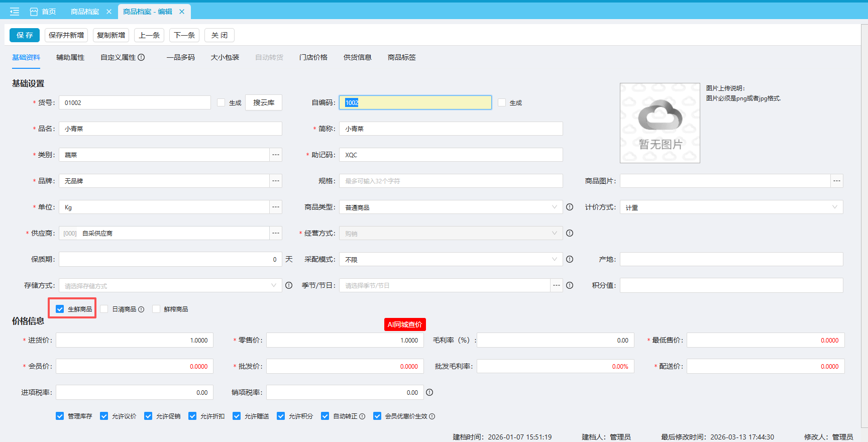Click the info icon next to 经营方式
The width and height of the screenshot is (868, 442).
pyautogui.click(x=570, y=233)
